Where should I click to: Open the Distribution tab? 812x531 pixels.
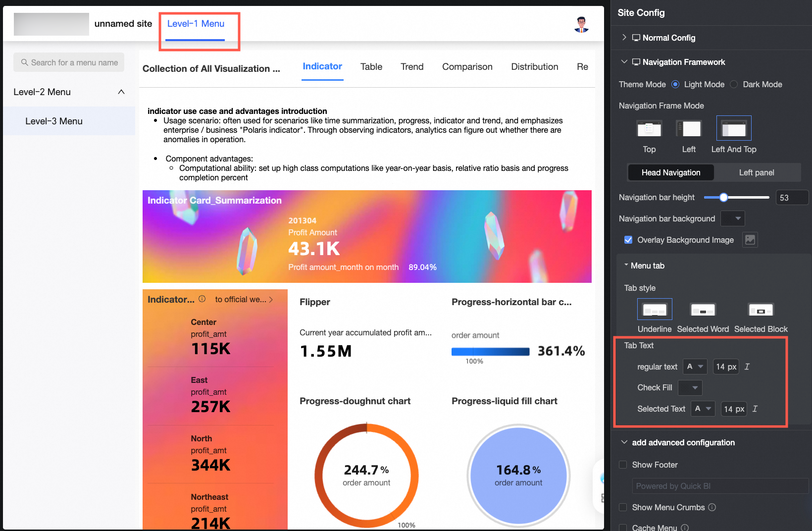click(535, 67)
